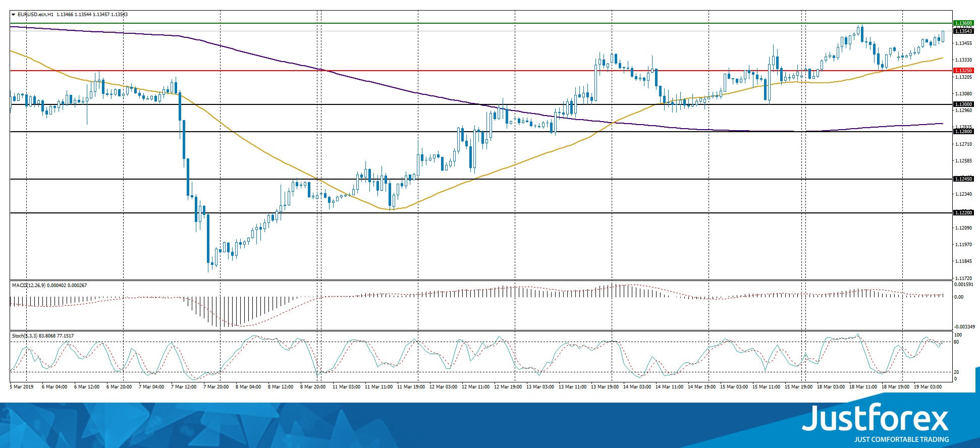Click the JustForex logo

(876, 418)
